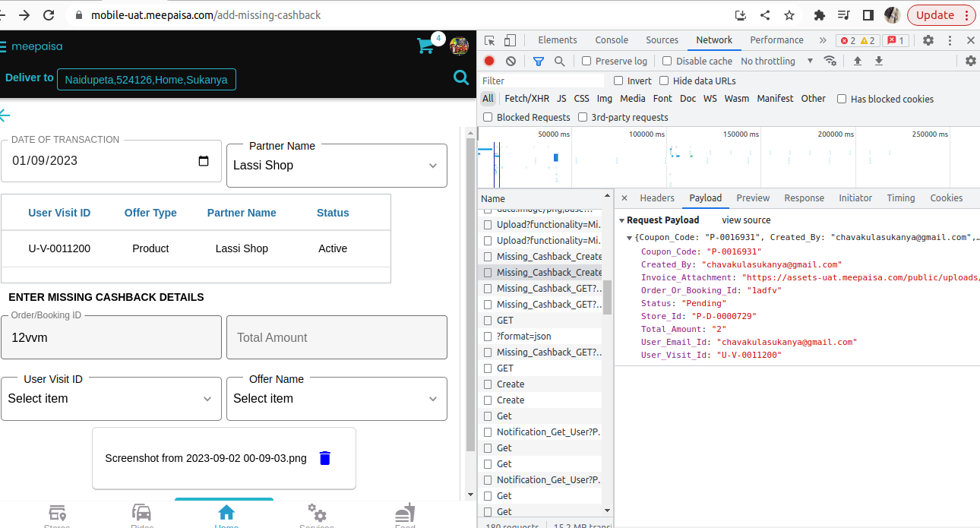Open the Deliver to address selector
The width and height of the screenshot is (980, 528).
tap(147, 79)
